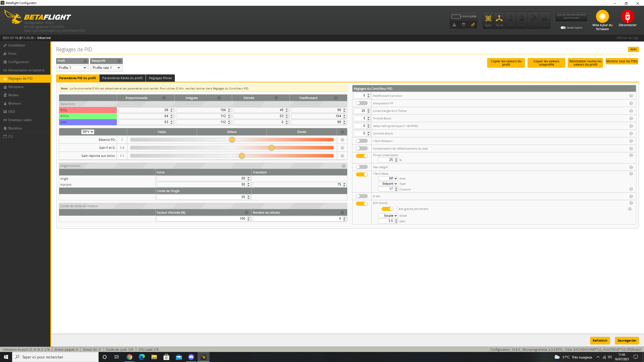Expand the Anti Gravity Mode Souple dropdown
The image size is (644, 362).
click(x=388, y=216)
